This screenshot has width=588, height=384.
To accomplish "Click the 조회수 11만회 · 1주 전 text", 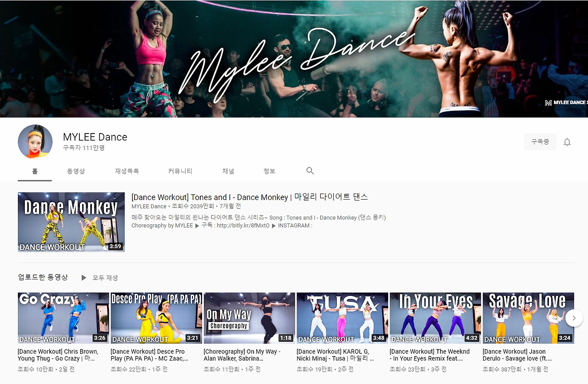I will [232, 369].
